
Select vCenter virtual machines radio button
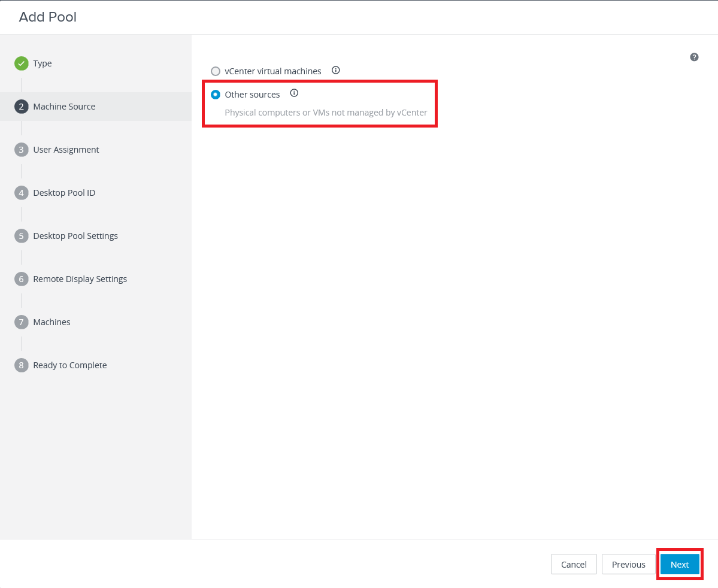point(216,71)
